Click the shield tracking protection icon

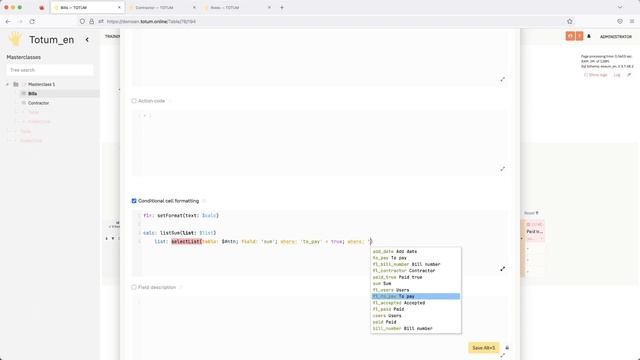pos(82,21)
